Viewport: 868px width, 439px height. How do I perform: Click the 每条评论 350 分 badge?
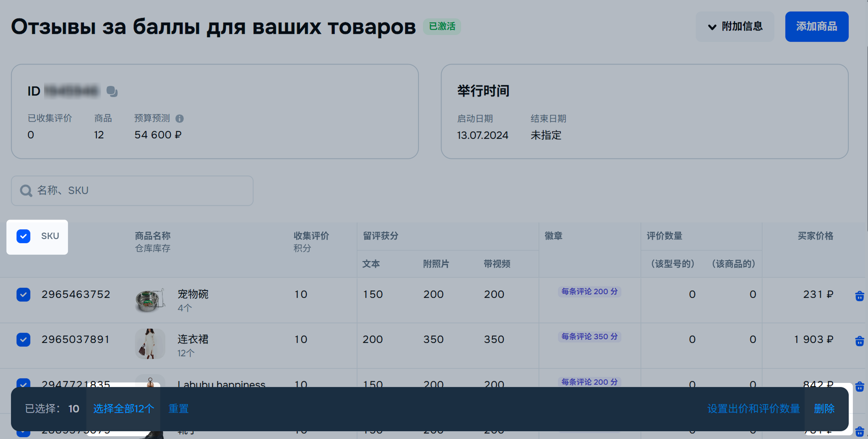coord(589,336)
